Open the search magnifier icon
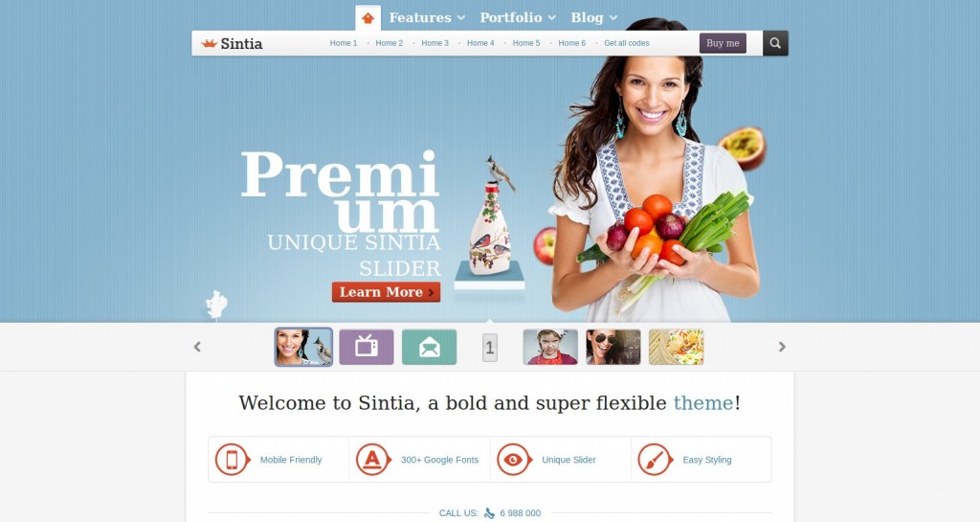The width and height of the screenshot is (980, 522). 775,43
